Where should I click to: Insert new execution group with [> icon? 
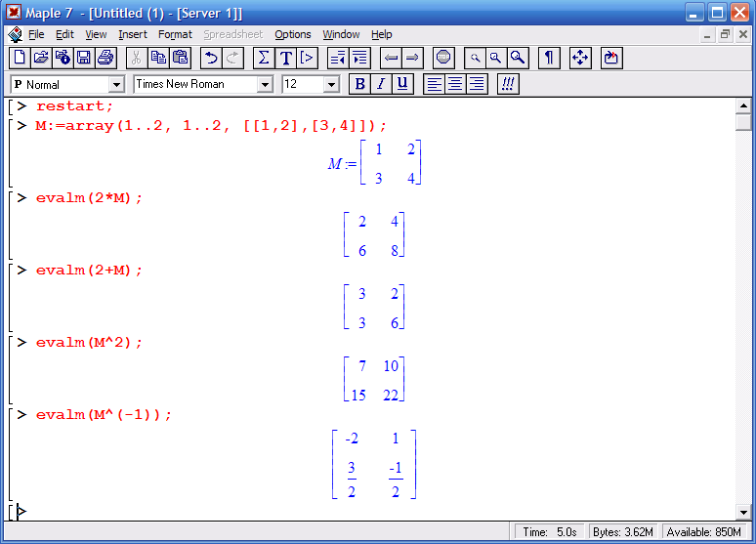point(307,58)
